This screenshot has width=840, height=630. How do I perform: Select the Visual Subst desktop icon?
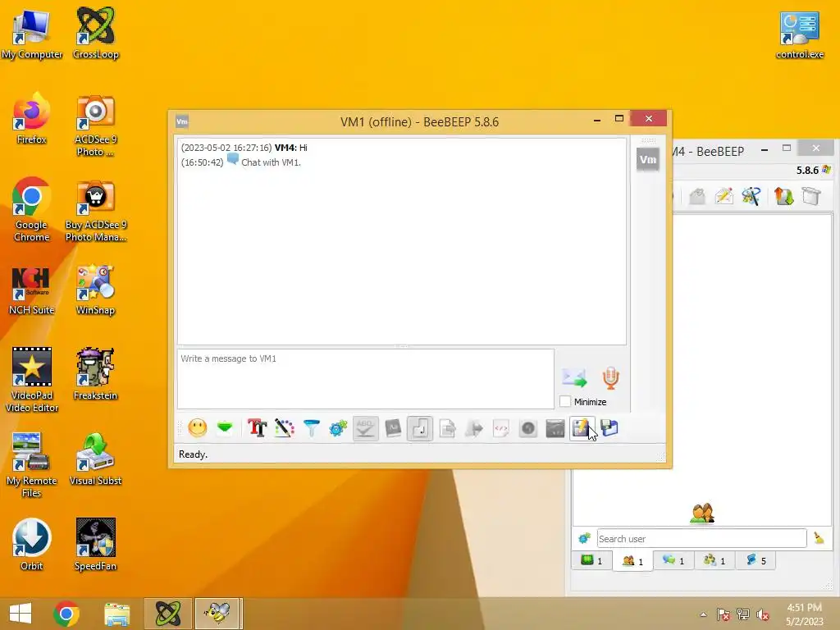tap(95, 459)
